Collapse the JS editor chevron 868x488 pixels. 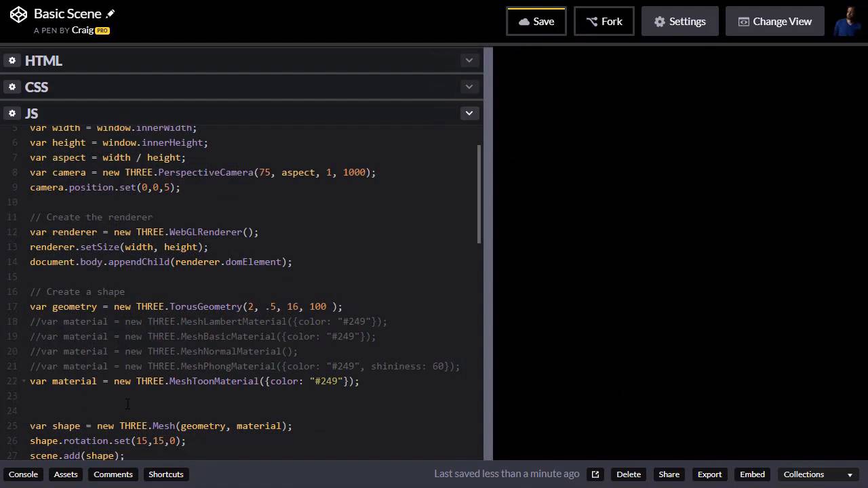tap(469, 113)
